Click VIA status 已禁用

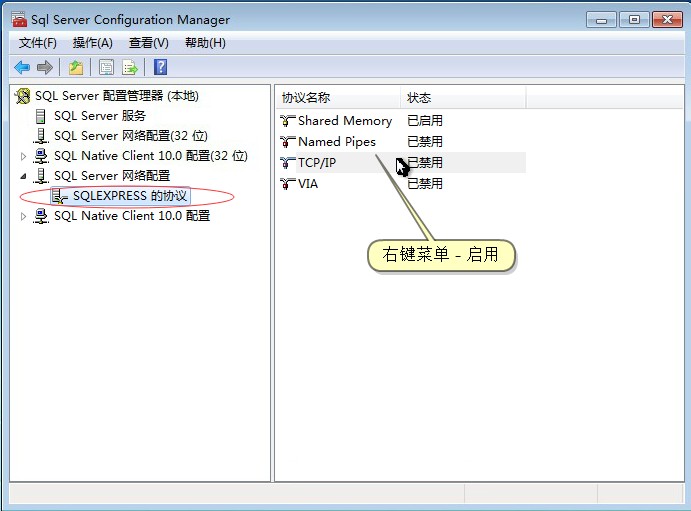[425, 183]
